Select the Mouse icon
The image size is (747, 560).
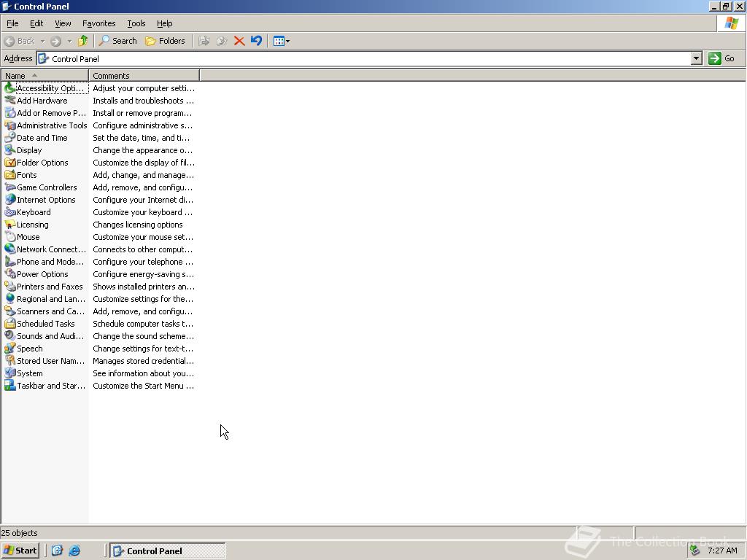click(10, 236)
